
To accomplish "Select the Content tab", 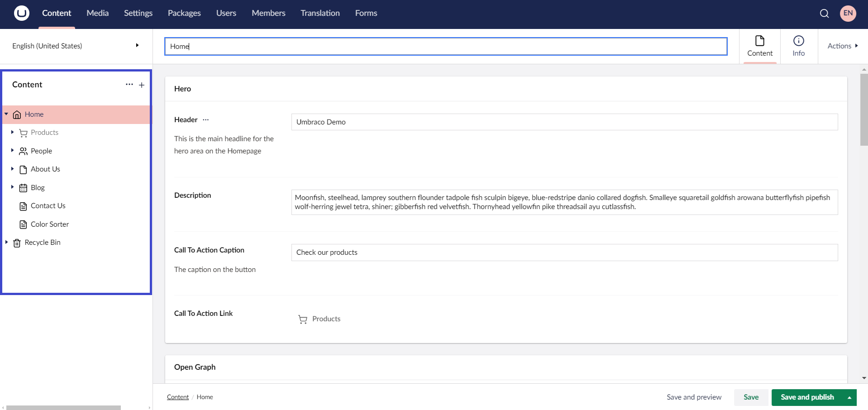I will pyautogui.click(x=760, y=46).
